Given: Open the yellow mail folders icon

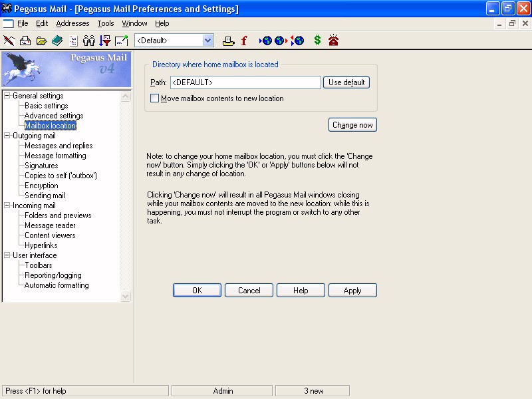Looking at the screenshot, I should click(41, 41).
